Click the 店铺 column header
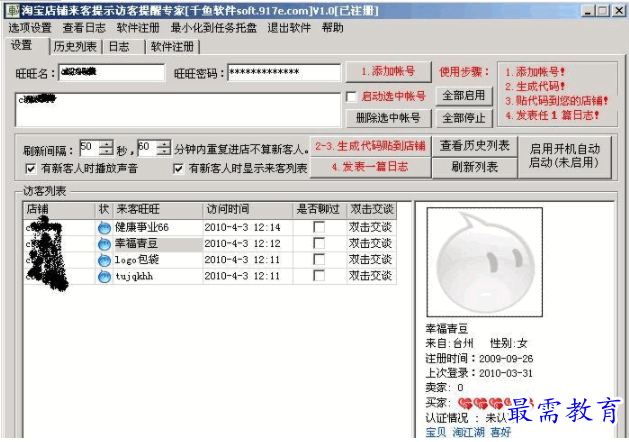 click(59, 209)
